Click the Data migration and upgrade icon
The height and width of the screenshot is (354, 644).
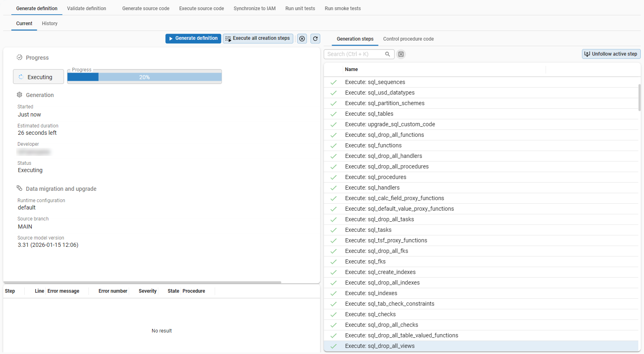(x=19, y=188)
